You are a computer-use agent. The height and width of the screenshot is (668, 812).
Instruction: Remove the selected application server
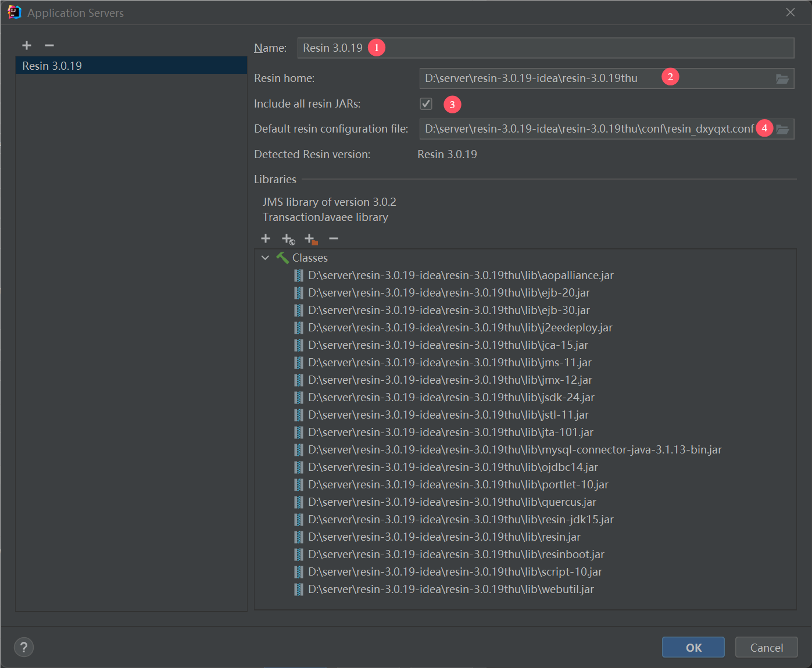[49, 45]
